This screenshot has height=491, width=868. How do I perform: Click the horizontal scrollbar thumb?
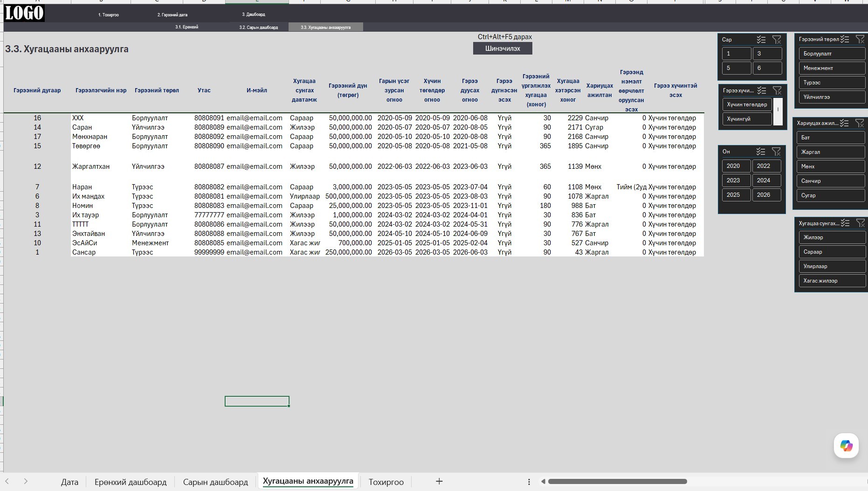[617, 481]
